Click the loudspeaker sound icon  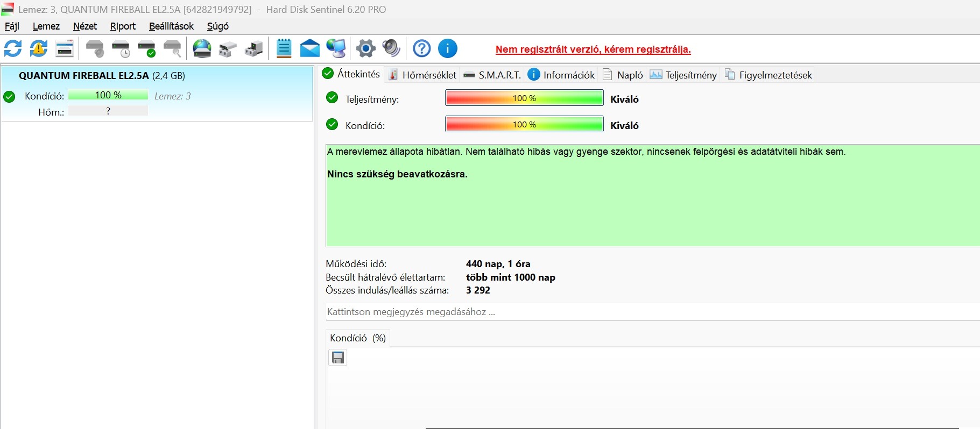point(391,48)
